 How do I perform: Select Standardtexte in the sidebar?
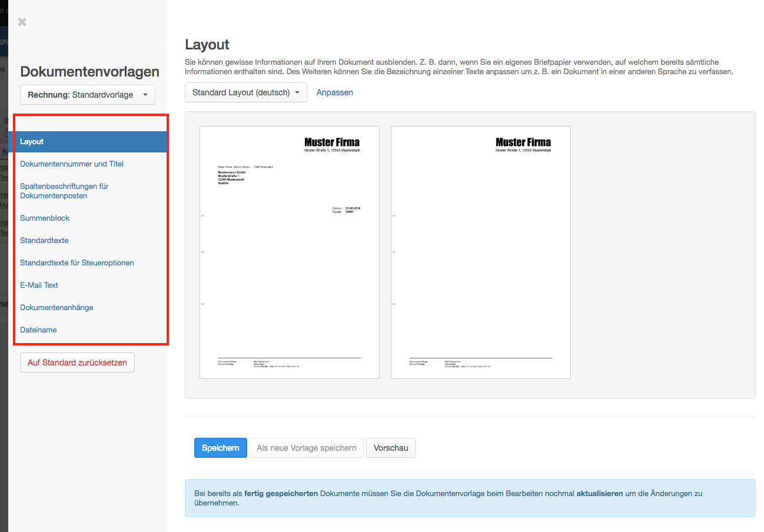click(44, 241)
